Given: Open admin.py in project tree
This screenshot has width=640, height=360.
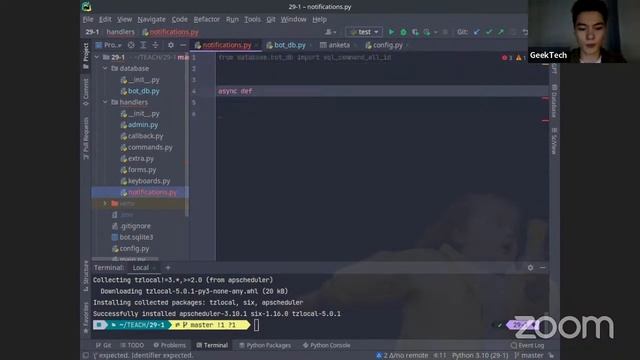Looking at the screenshot, I should [142, 125].
